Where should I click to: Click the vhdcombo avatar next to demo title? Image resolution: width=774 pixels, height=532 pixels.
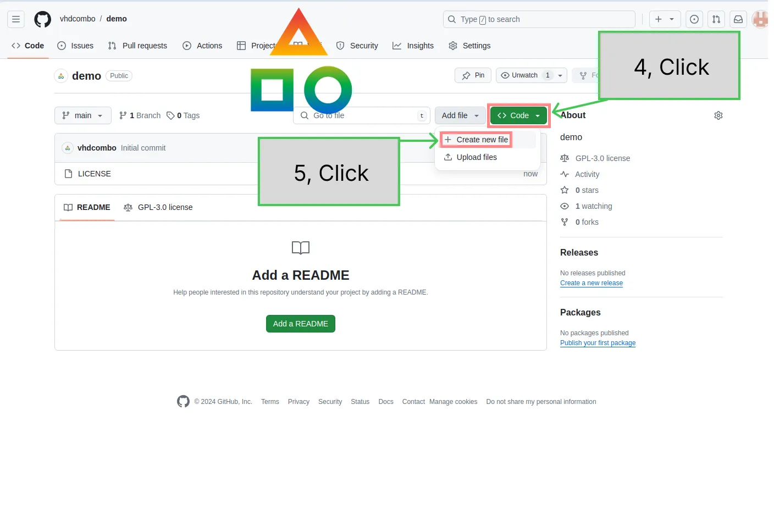(x=61, y=76)
